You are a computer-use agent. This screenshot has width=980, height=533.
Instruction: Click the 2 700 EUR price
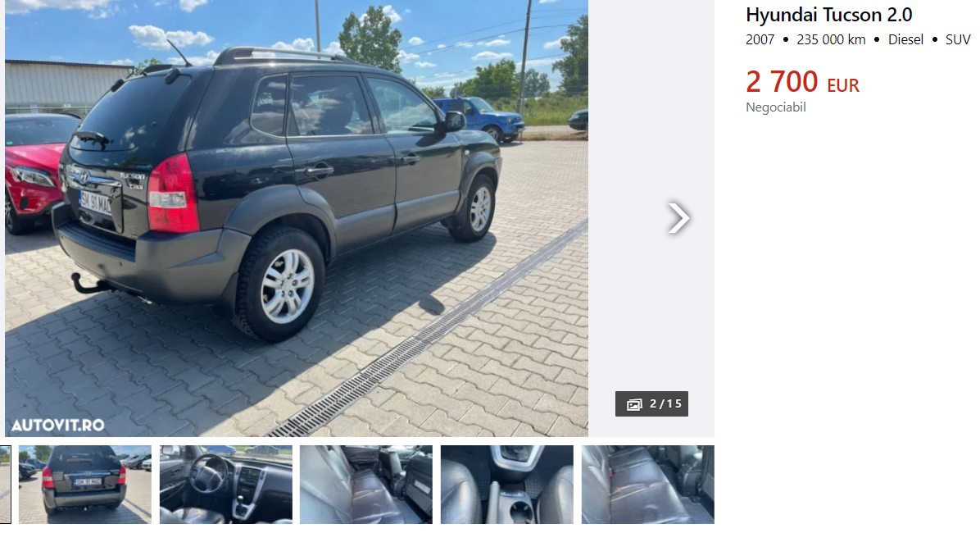pos(802,82)
